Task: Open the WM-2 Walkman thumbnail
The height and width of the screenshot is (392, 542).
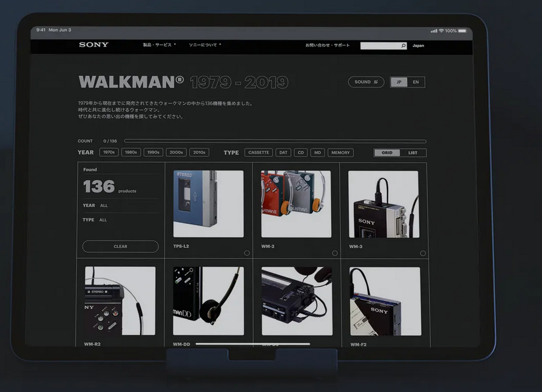Action: point(296,204)
